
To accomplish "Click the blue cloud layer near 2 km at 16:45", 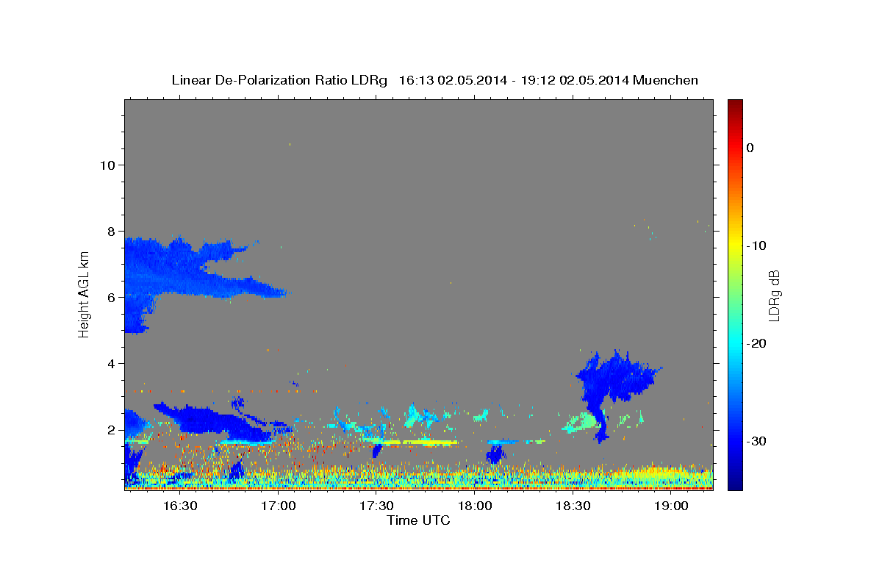I will point(213,423).
